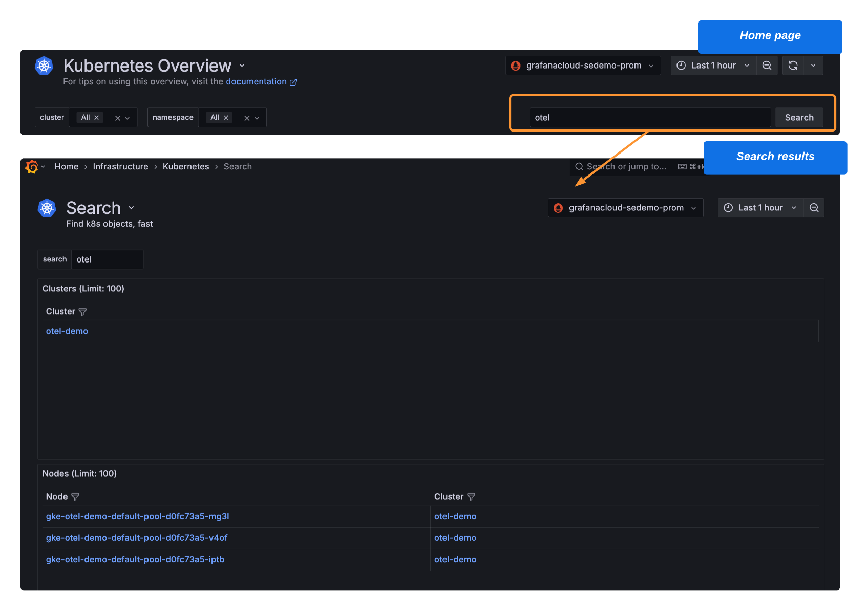
Task: Open node gke-otel-demo-default-pool-d0fc73a5-v4of
Action: [x=137, y=538]
